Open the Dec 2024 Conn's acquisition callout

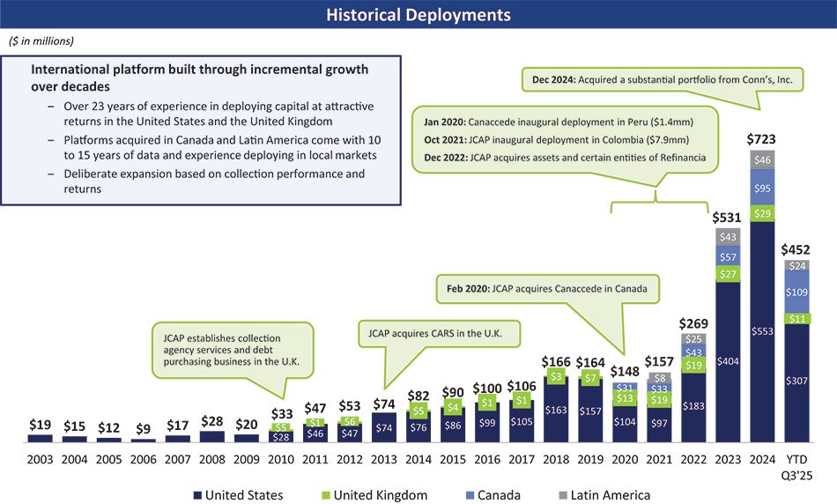coord(662,79)
